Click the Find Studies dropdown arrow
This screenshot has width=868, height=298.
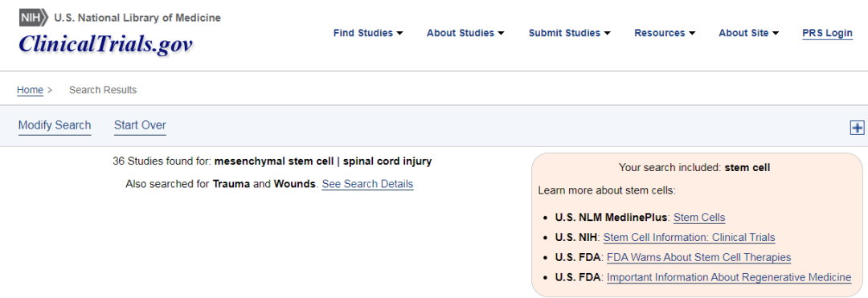point(399,34)
